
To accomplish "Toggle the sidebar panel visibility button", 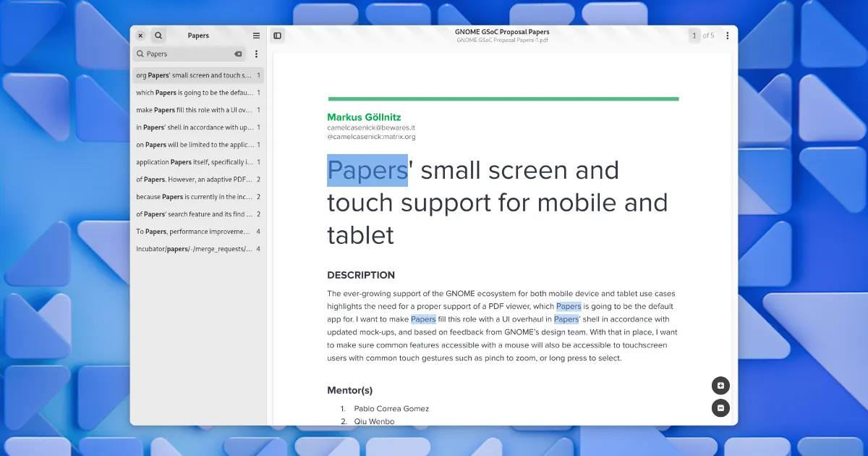I will tap(278, 35).
